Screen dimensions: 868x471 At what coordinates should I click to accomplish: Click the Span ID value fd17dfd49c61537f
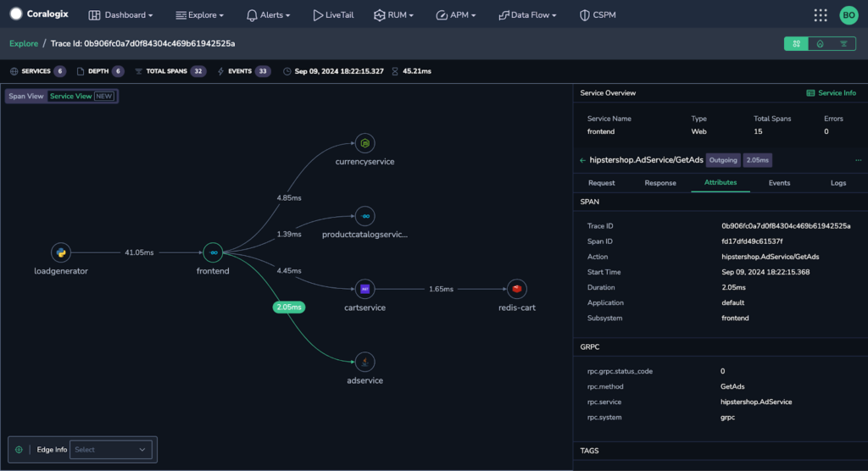[752, 241]
